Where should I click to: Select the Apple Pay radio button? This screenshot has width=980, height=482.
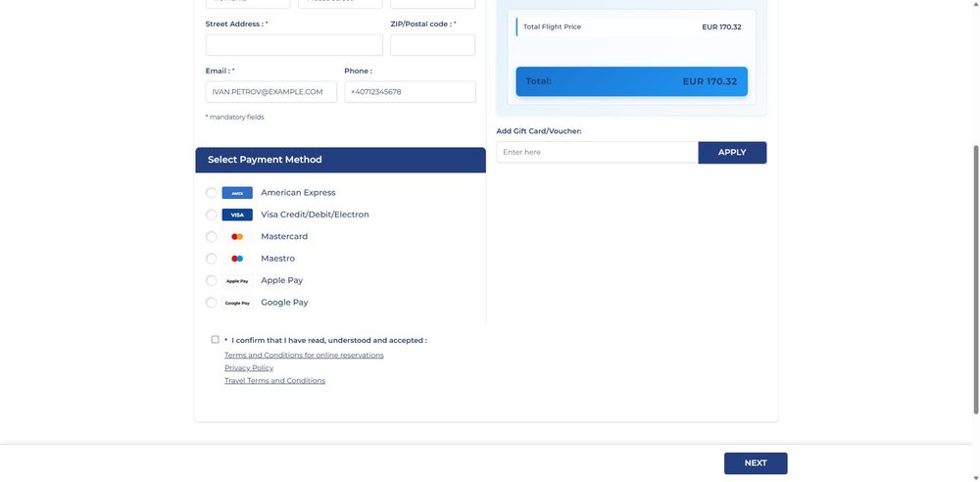[212, 280]
